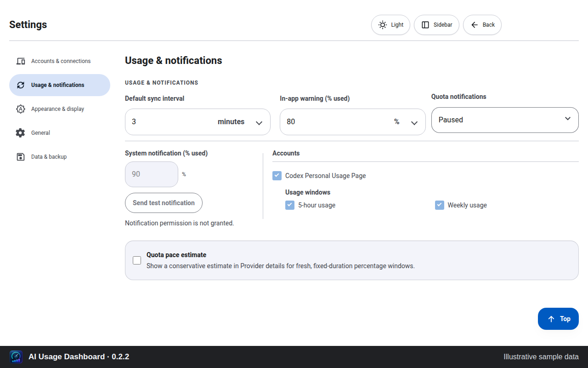Open Data & backup section

coord(60,157)
